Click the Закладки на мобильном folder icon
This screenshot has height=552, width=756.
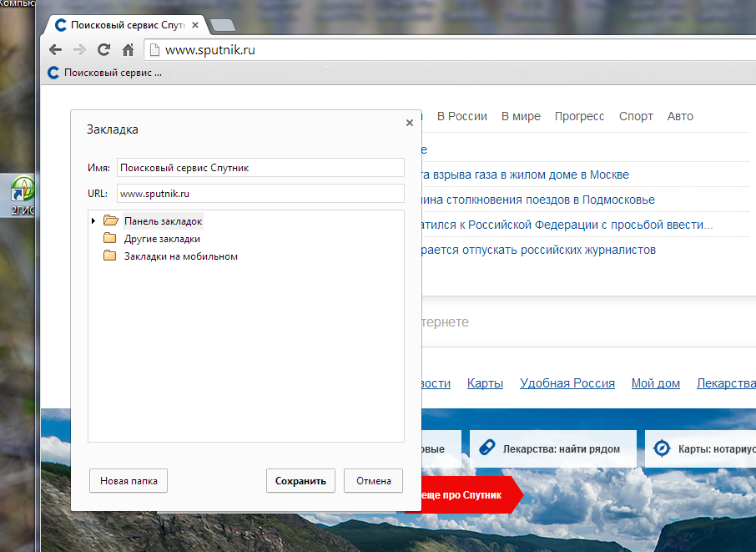pos(110,256)
